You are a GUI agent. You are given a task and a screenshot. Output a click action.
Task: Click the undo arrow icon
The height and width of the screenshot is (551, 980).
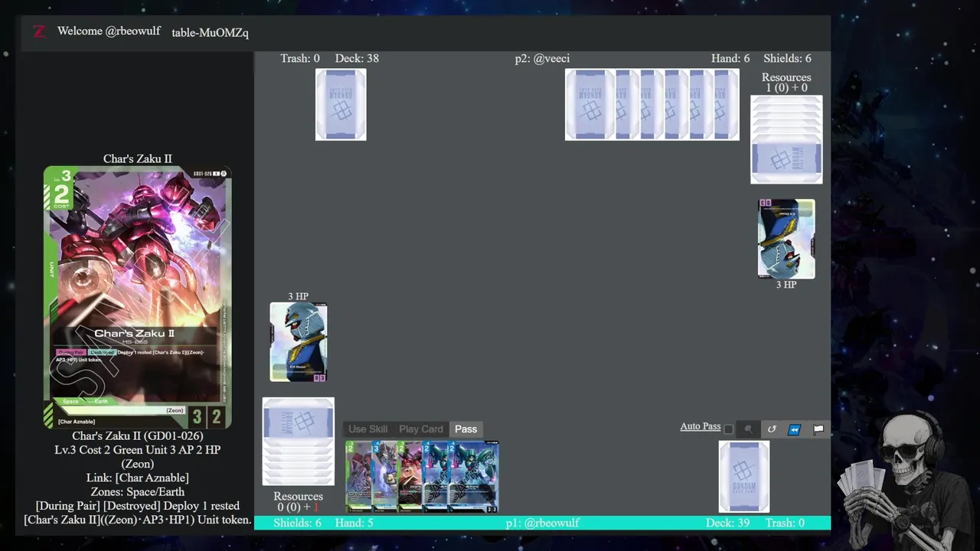tap(772, 429)
